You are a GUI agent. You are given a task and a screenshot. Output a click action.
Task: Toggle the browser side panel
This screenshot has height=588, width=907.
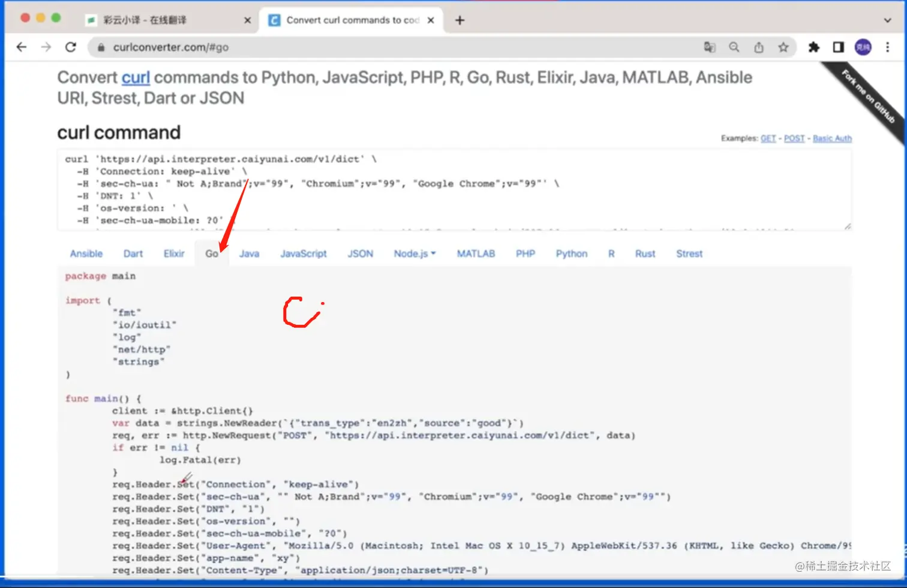coord(839,47)
